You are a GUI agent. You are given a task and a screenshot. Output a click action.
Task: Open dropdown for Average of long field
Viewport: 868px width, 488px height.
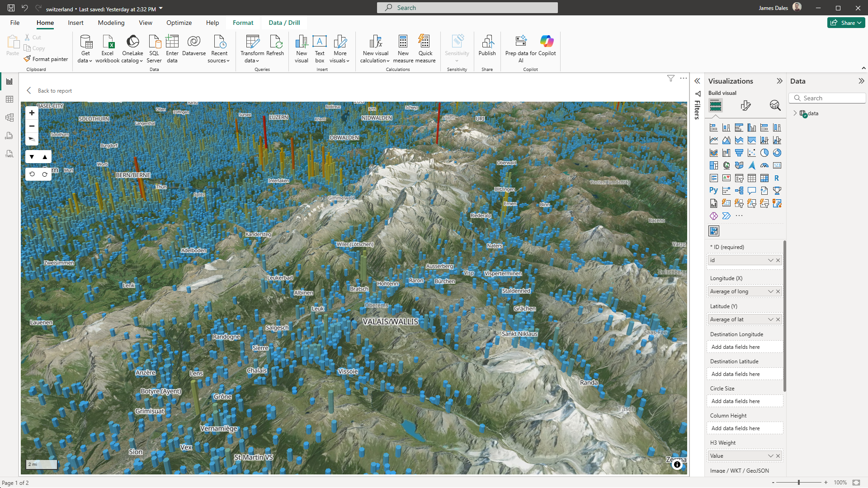point(771,291)
